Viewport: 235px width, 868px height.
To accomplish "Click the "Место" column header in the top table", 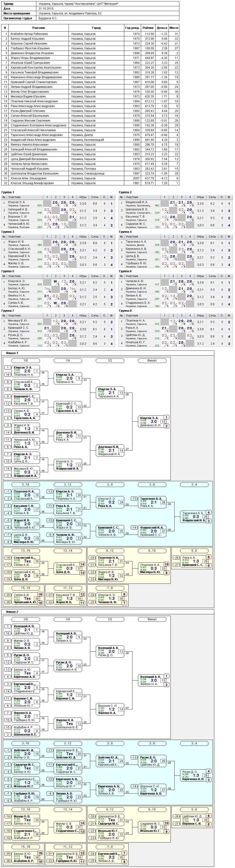I will [x=174, y=28].
